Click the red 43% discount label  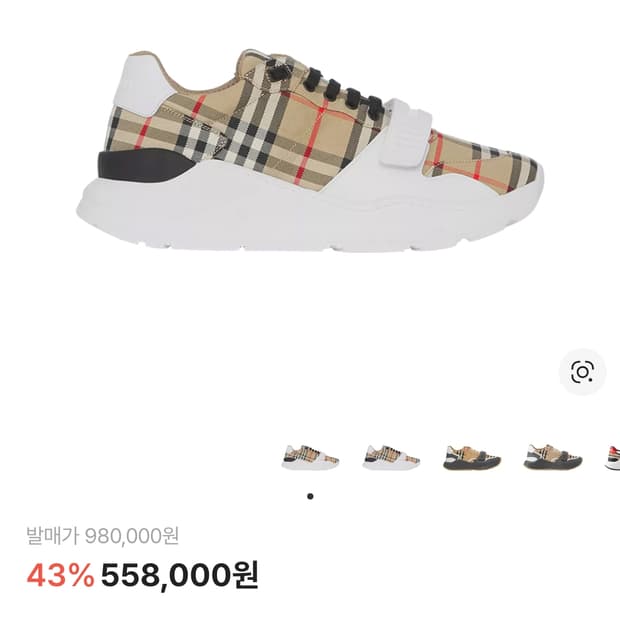pos(60,575)
